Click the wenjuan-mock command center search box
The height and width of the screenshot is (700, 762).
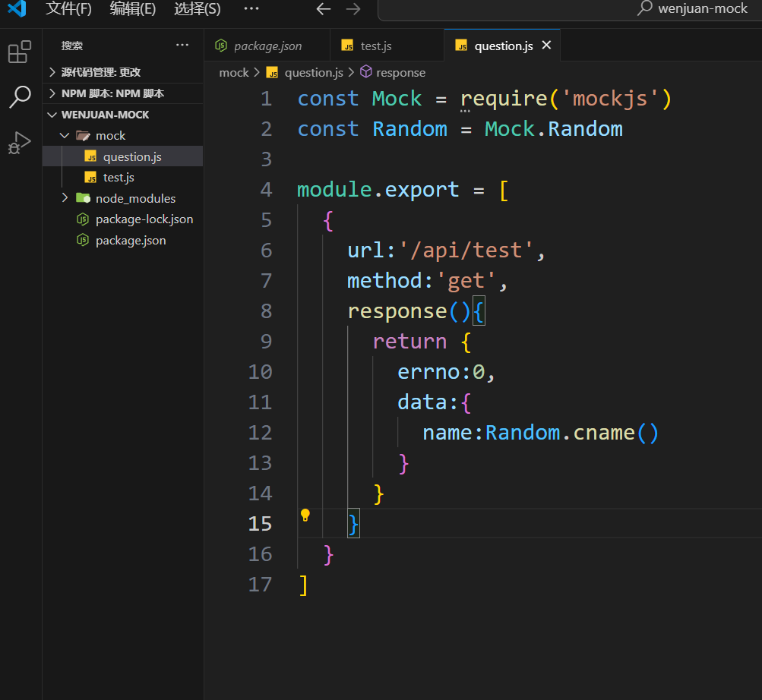coord(570,9)
